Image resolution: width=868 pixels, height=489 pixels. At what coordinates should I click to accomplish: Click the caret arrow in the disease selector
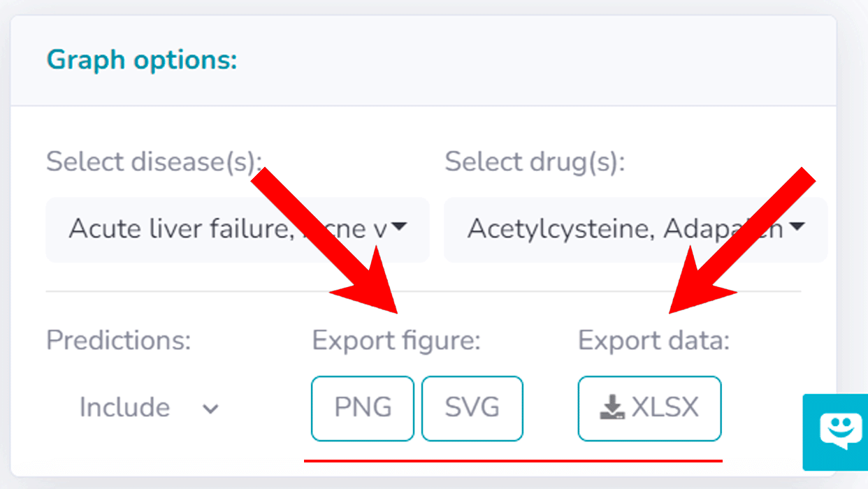pos(398,226)
